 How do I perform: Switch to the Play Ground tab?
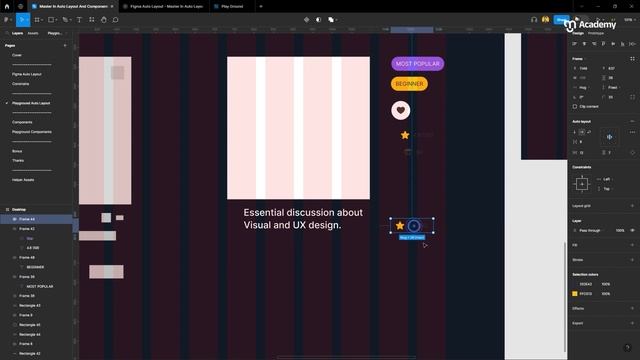click(x=231, y=7)
